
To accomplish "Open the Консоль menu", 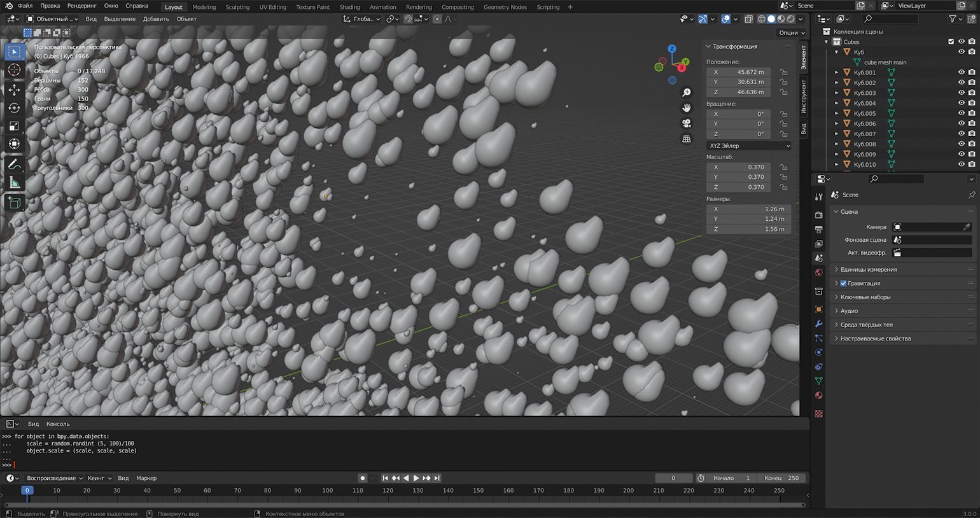I will 58,424.
